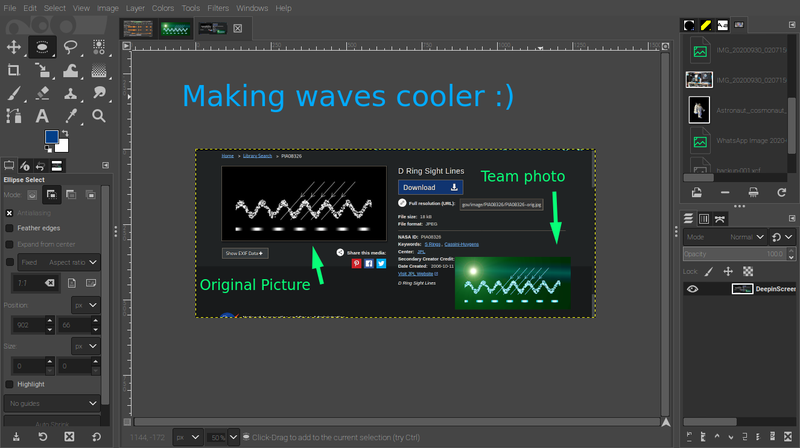
Task: Open the status bar unit px dropdown
Action: (x=187, y=437)
